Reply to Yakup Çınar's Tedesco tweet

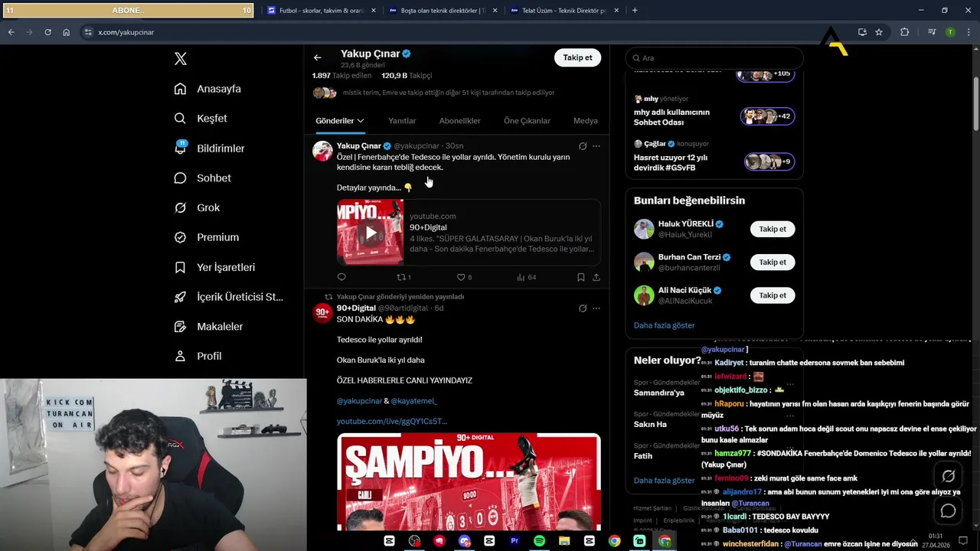point(341,277)
